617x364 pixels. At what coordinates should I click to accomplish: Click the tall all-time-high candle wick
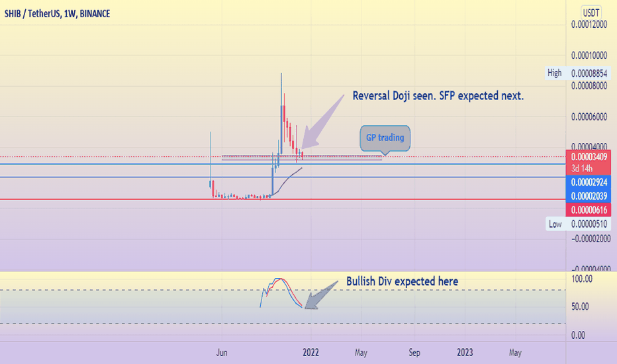[x=281, y=89]
